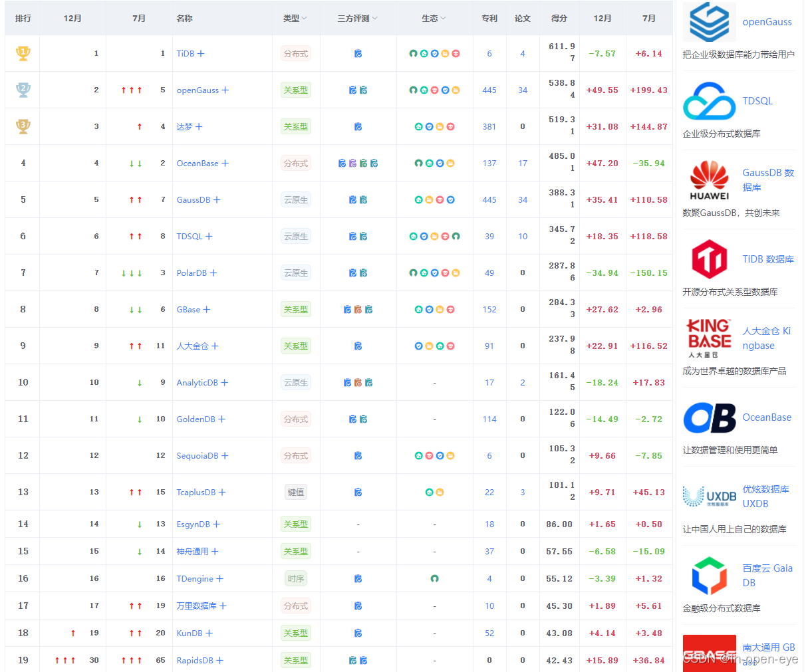The width and height of the screenshot is (808, 672).
Task: Open the PolarDB link
Action: [x=192, y=273]
